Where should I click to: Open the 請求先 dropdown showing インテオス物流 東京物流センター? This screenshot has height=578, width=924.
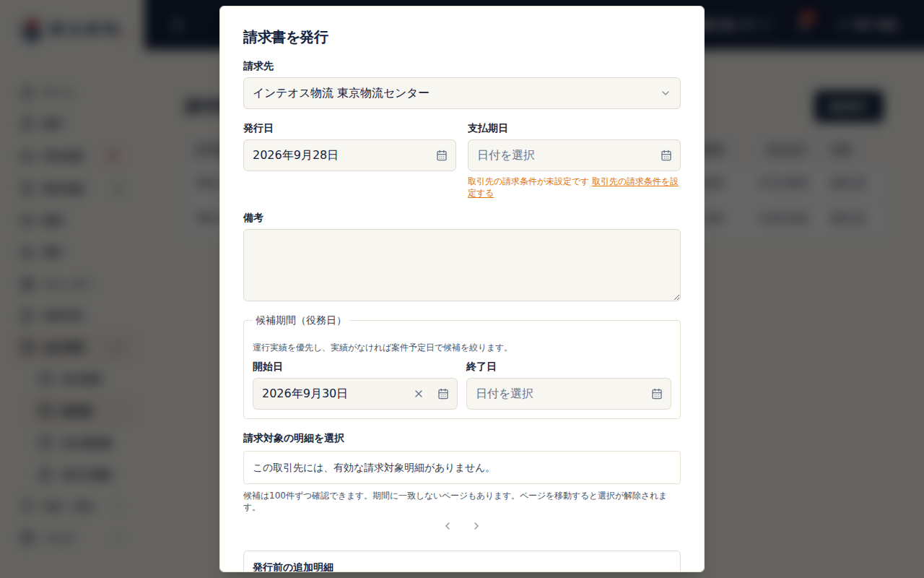(462, 93)
